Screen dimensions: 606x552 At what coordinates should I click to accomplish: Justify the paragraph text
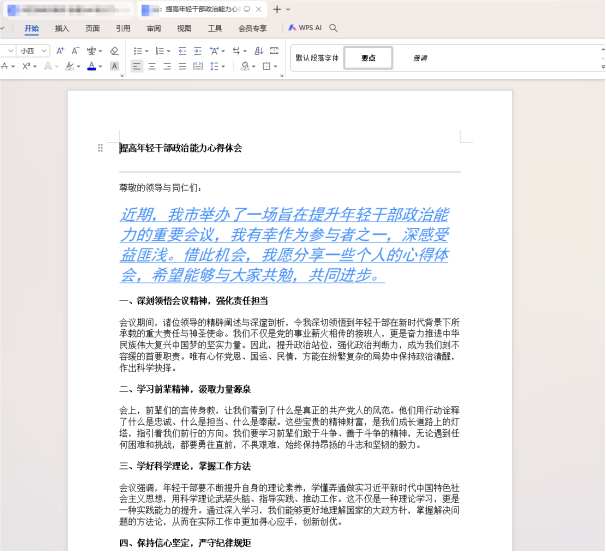point(182,66)
